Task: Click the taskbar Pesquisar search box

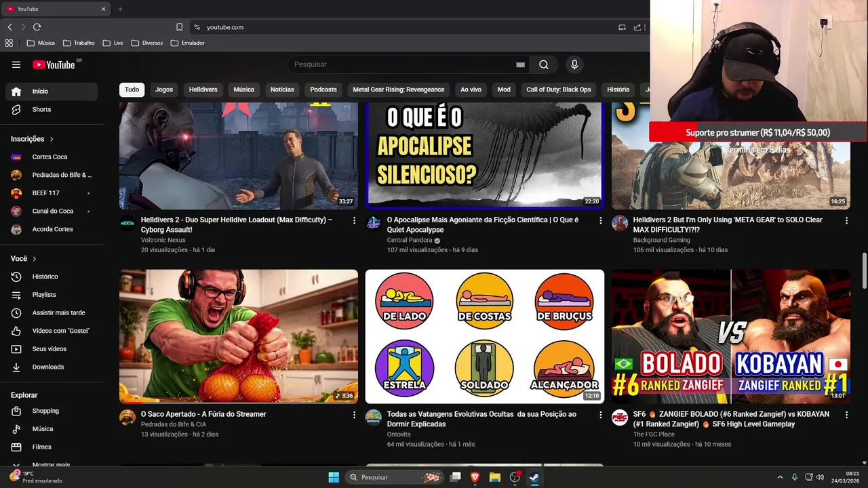Action: pos(394,477)
